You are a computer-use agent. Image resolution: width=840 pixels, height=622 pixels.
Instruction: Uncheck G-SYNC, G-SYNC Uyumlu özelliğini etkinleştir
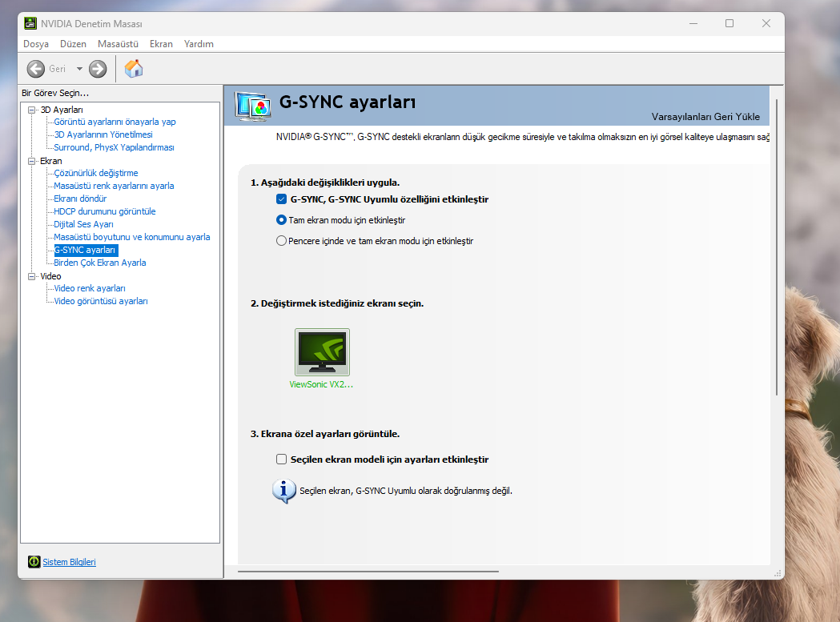coord(281,199)
